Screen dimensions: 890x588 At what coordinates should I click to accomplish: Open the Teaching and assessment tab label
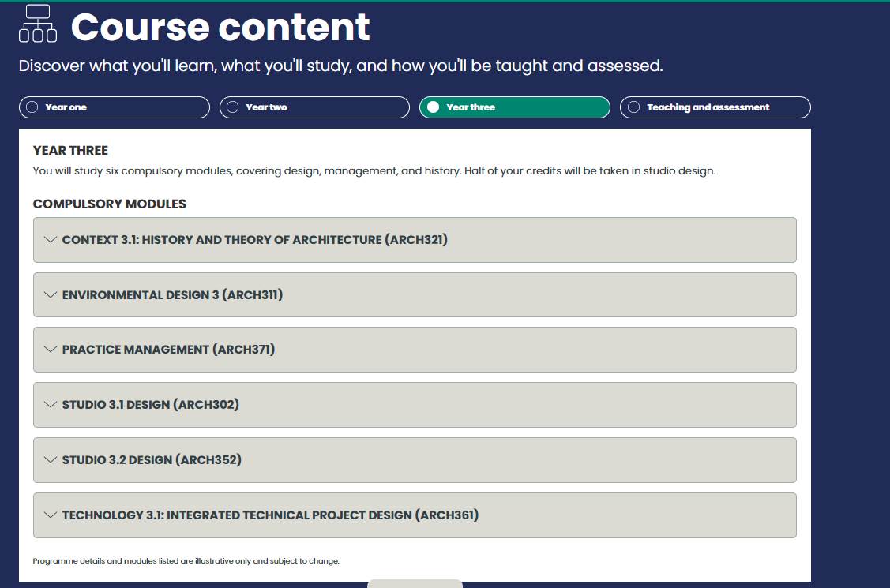click(708, 107)
